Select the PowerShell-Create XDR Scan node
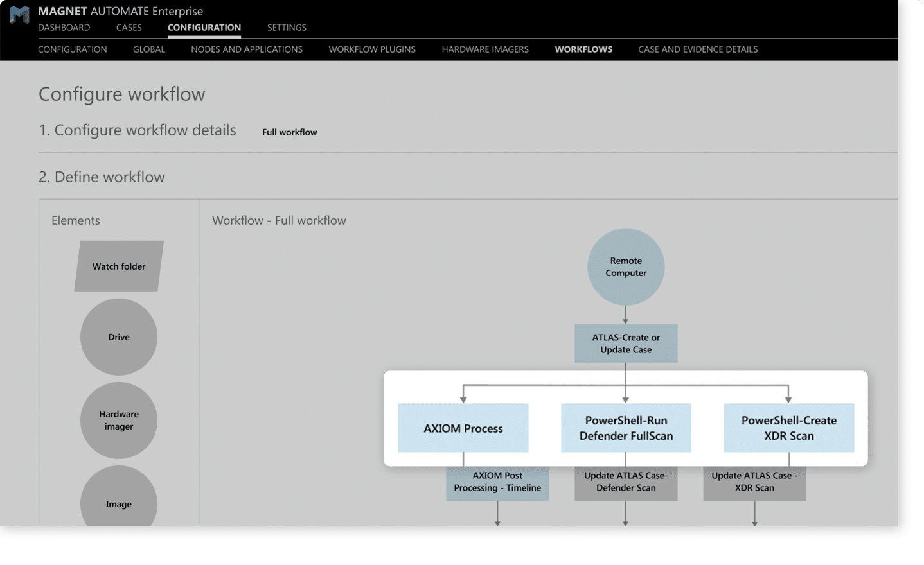 point(789,428)
